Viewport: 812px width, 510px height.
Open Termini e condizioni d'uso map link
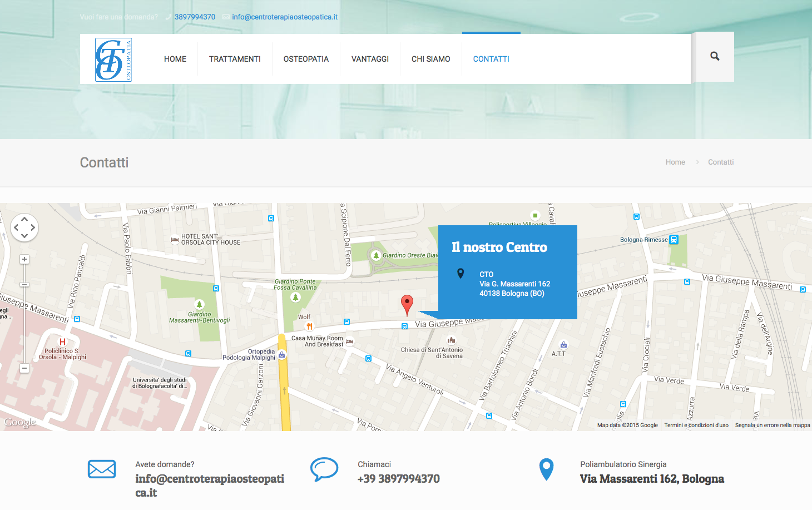696,425
